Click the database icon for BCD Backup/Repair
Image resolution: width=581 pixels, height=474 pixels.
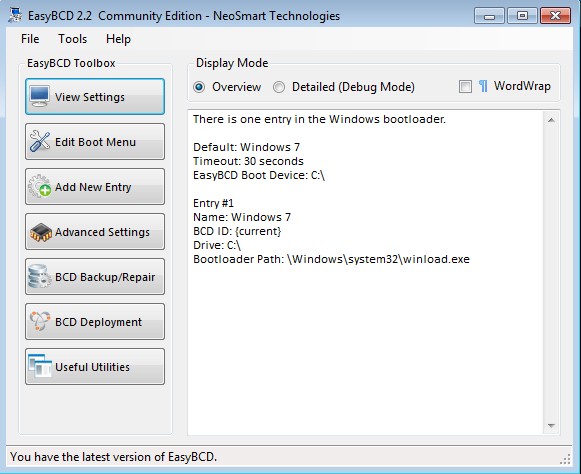40,276
